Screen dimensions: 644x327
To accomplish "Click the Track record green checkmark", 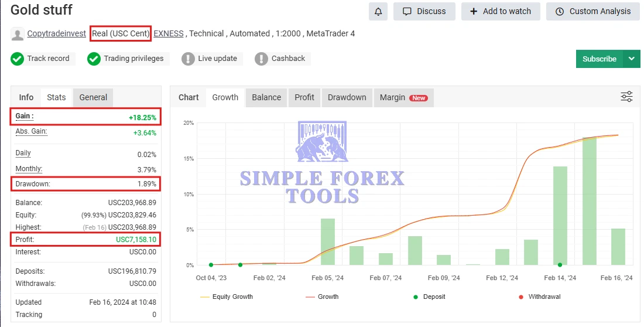I will click(18, 59).
